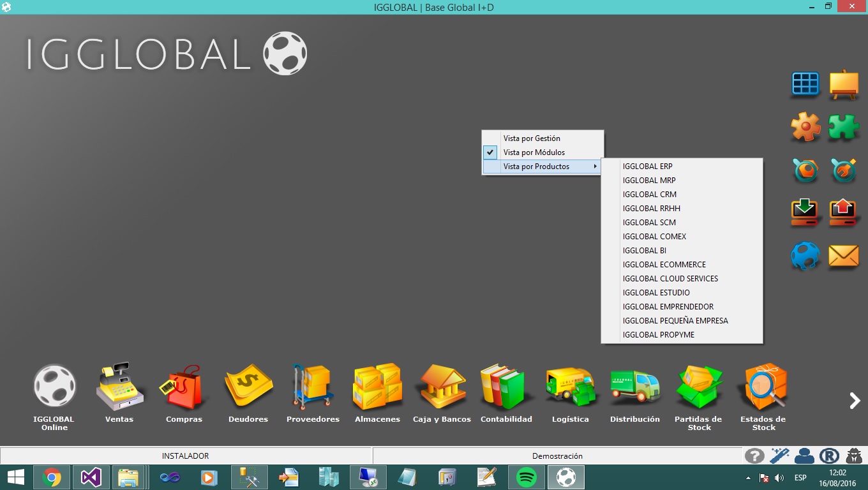Open the Ventas cash register module
The width and height of the screenshot is (868, 490).
click(119, 392)
